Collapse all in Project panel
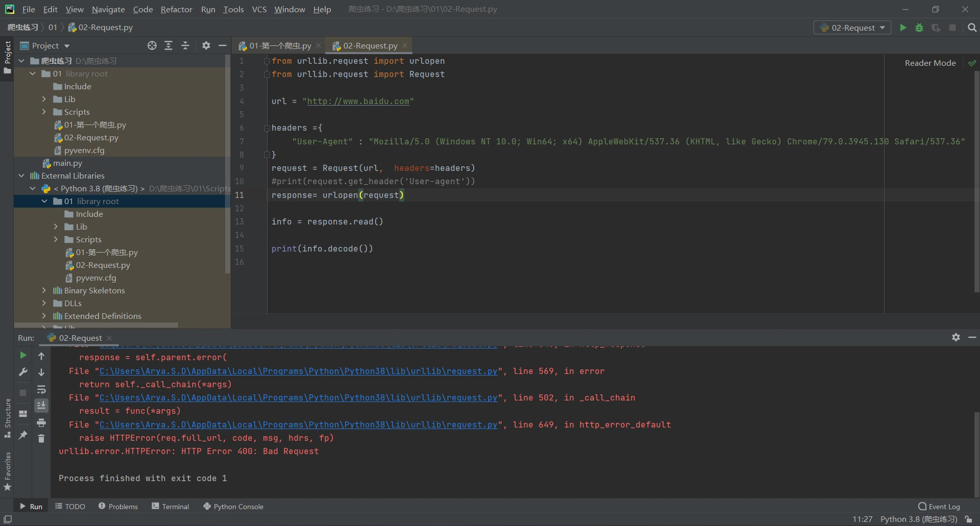Viewport: 980px width, 526px height. coord(185,45)
